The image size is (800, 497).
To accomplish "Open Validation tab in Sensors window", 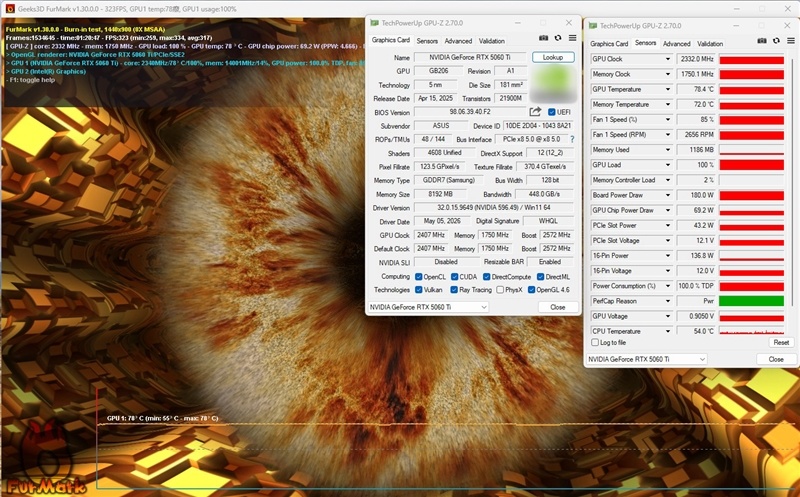I will point(710,44).
